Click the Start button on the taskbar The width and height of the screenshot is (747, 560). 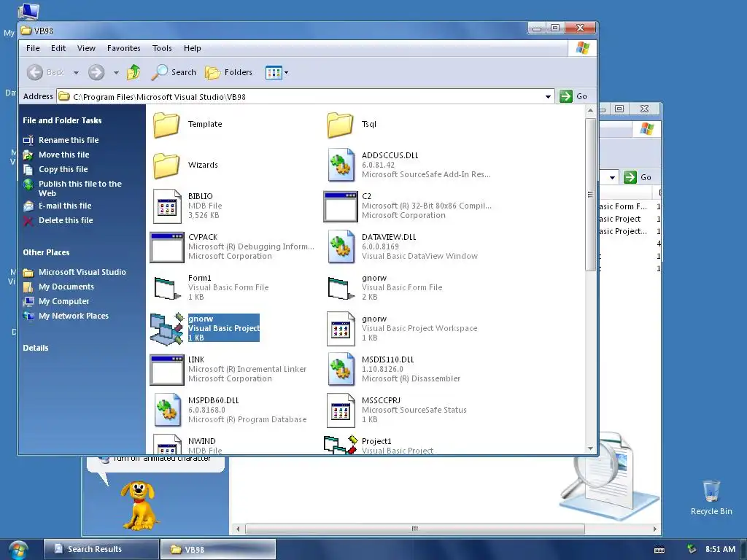18,550
